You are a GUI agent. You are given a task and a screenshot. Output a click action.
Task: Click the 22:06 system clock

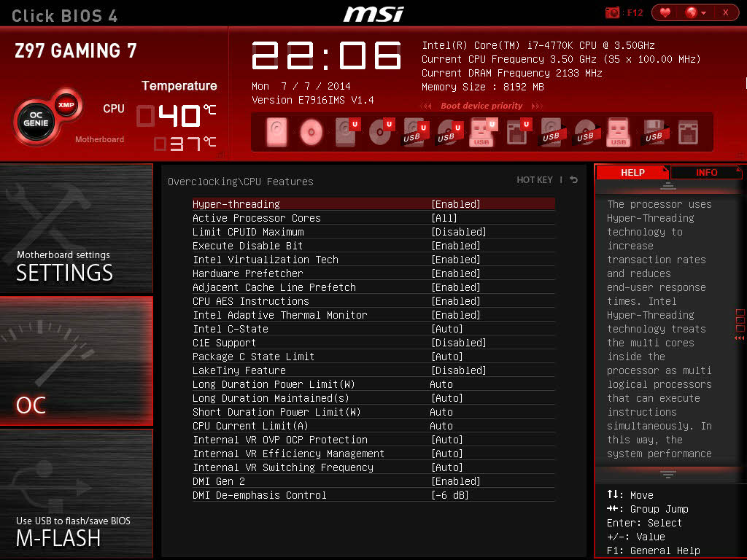tap(326, 55)
